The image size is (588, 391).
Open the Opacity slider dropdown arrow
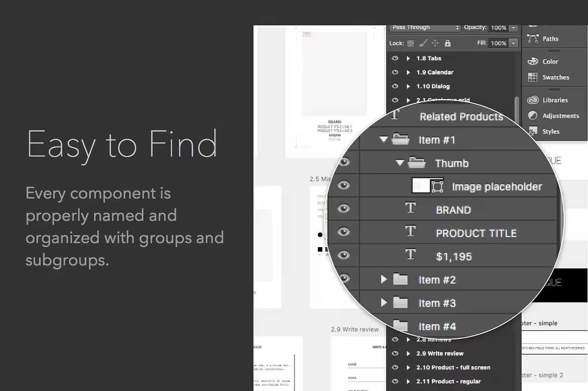(513, 28)
